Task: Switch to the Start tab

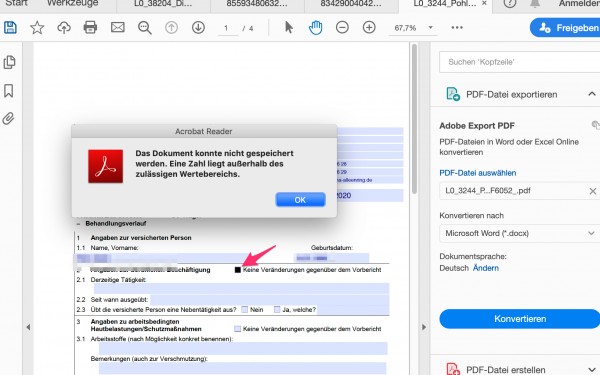Action: (16, 3)
